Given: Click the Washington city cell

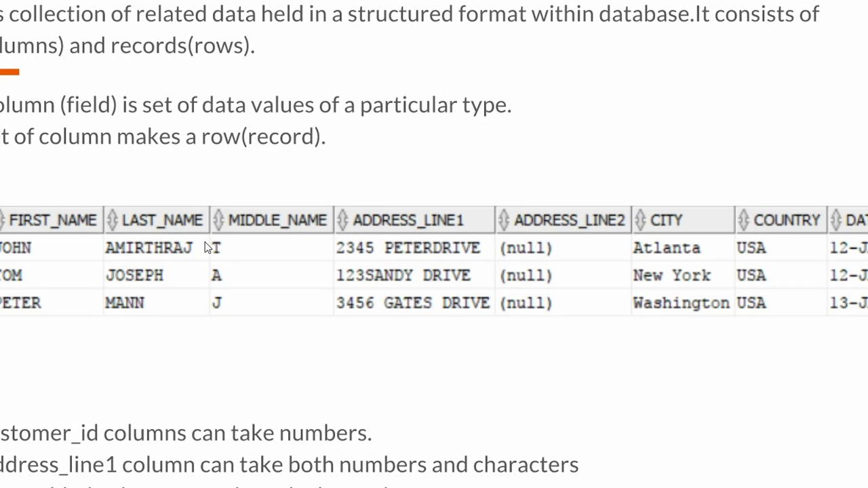Looking at the screenshot, I should pyautogui.click(x=681, y=303).
